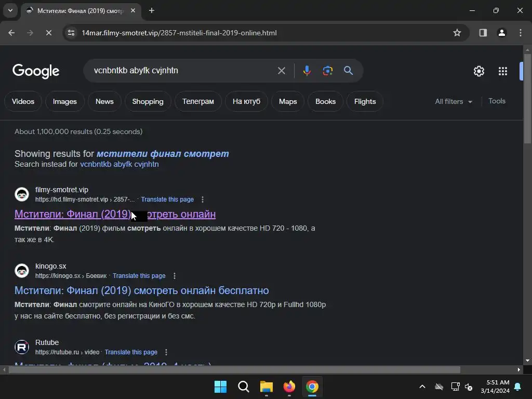Open the tab search dropdown arrow

click(10, 10)
